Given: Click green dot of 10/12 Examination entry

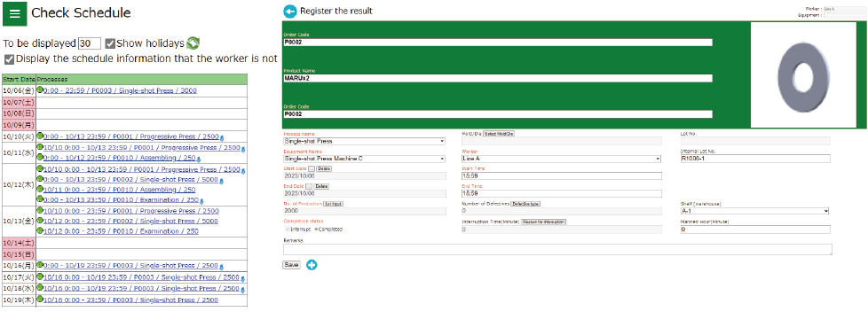Looking at the screenshot, I should [x=41, y=199].
